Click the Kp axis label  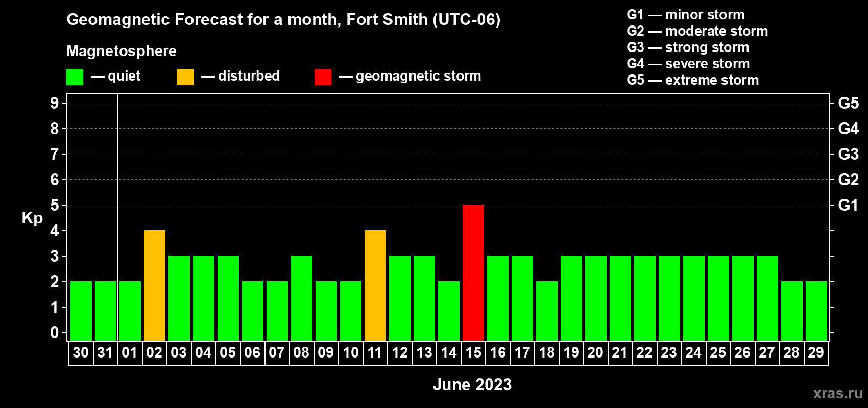(x=32, y=218)
